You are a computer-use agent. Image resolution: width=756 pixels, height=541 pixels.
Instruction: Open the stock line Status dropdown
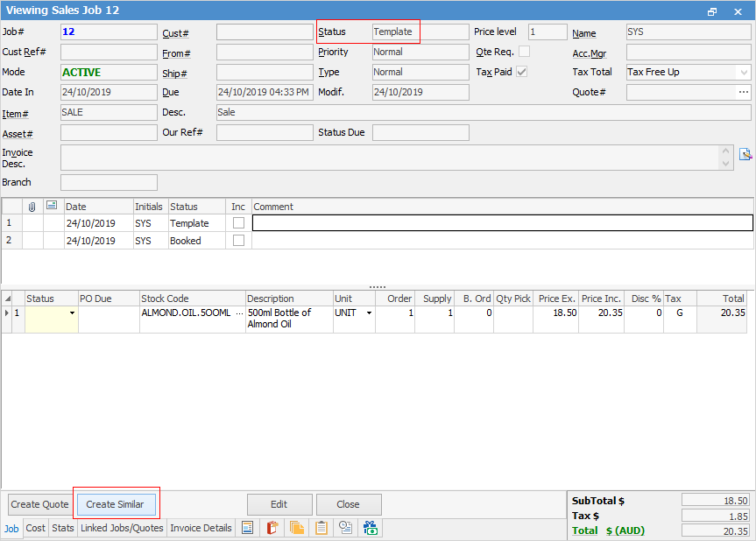pyautogui.click(x=72, y=313)
